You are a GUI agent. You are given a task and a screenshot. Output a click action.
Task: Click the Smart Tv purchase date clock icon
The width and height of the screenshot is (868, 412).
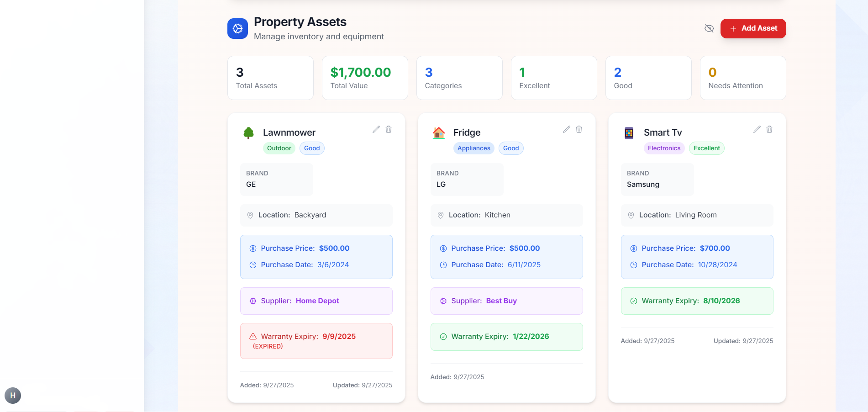click(634, 265)
